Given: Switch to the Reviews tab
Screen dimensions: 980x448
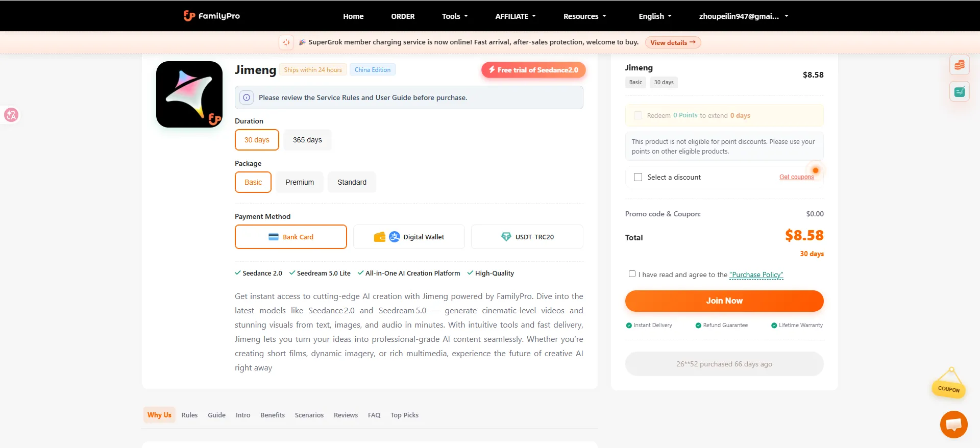Looking at the screenshot, I should [346, 415].
